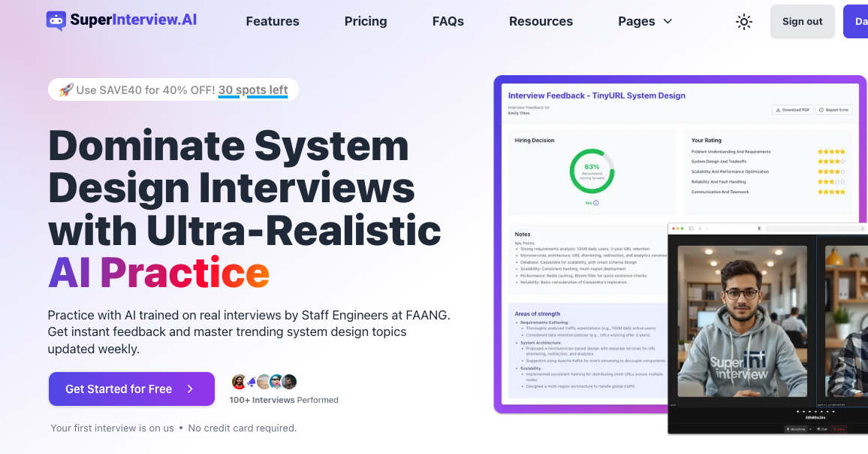This screenshot has width=868, height=454.
Task: Click stars for Communication And Teamwork
Action: click(x=831, y=192)
